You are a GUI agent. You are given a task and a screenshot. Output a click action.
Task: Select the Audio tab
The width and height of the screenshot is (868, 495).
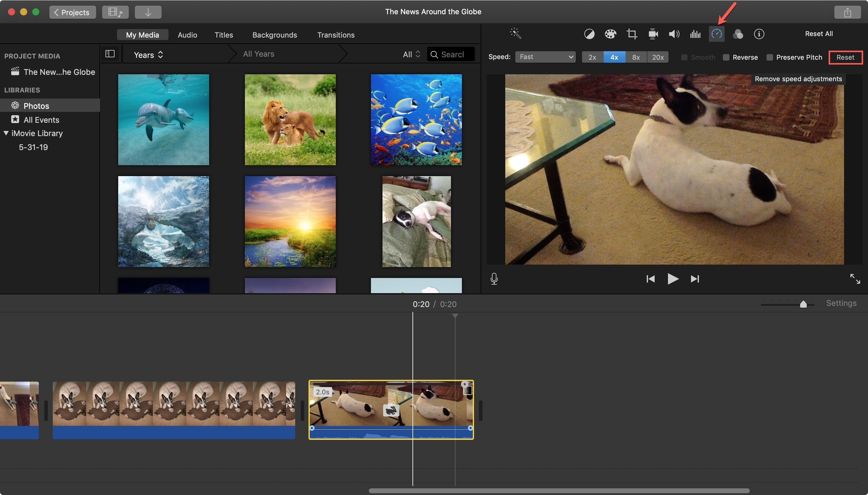click(x=187, y=34)
